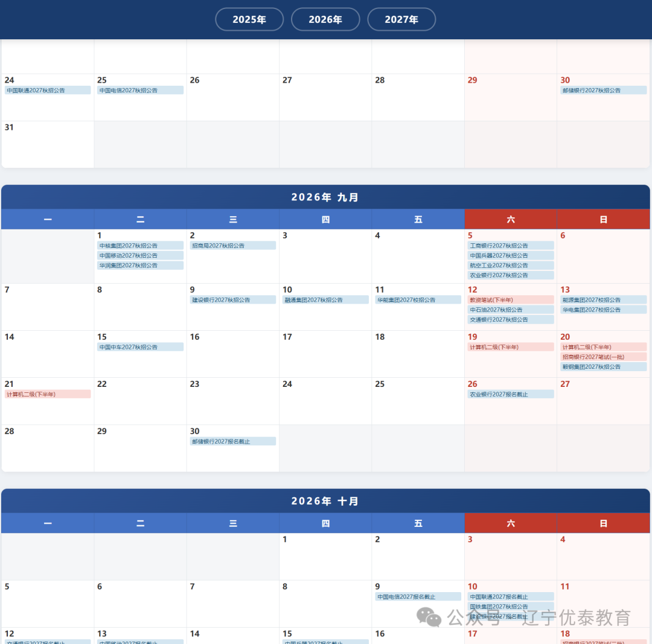Select 中国联通2027报名截止 event

(511, 596)
